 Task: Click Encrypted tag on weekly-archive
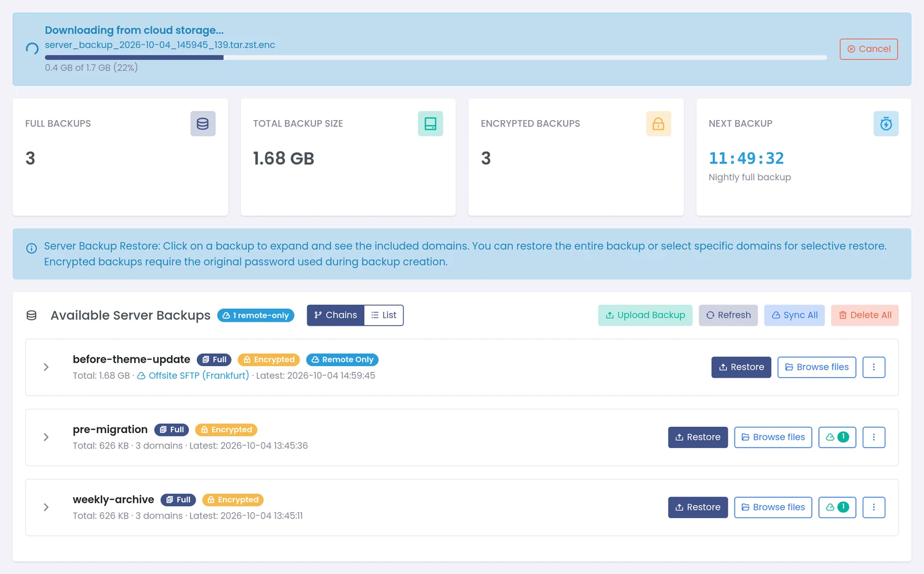coord(233,500)
